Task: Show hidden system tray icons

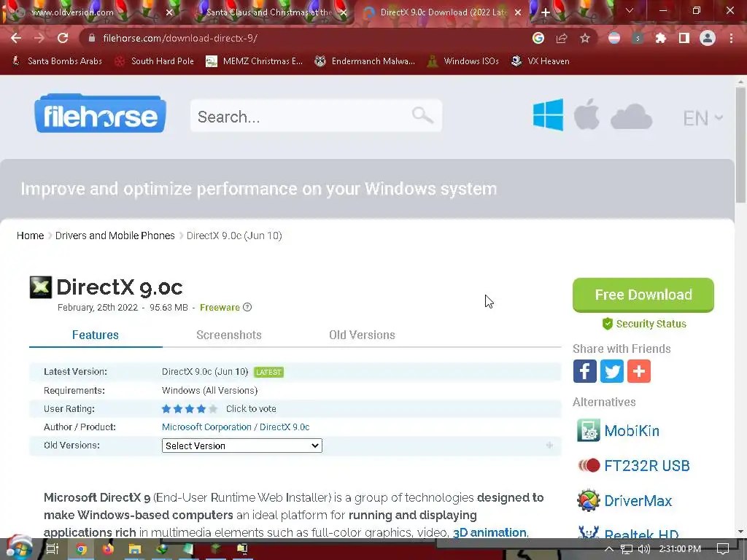Action: click(609, 549)
